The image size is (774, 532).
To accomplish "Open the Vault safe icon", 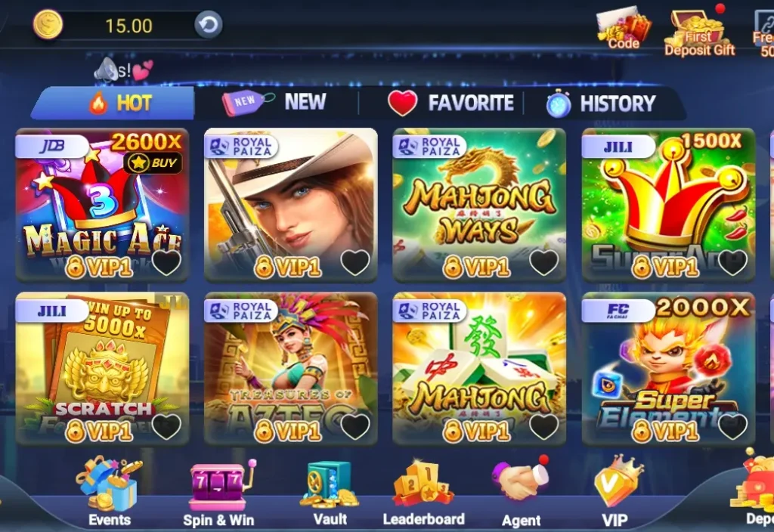I will coord(330,484).
